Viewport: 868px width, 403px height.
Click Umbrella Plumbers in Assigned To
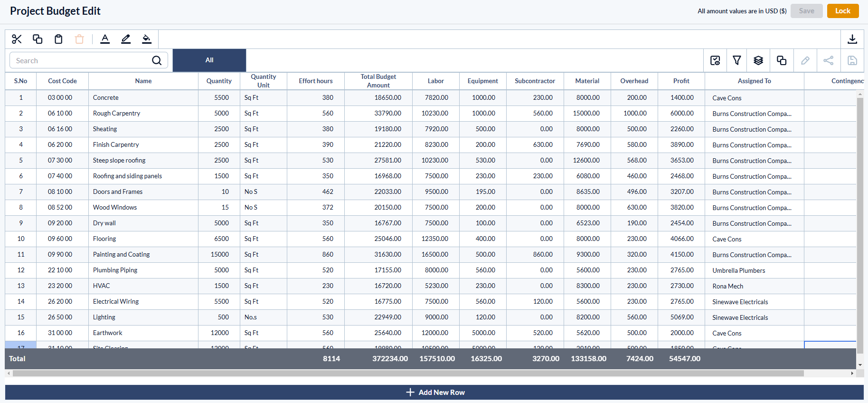pyautogui.click(x=738, y=270)
